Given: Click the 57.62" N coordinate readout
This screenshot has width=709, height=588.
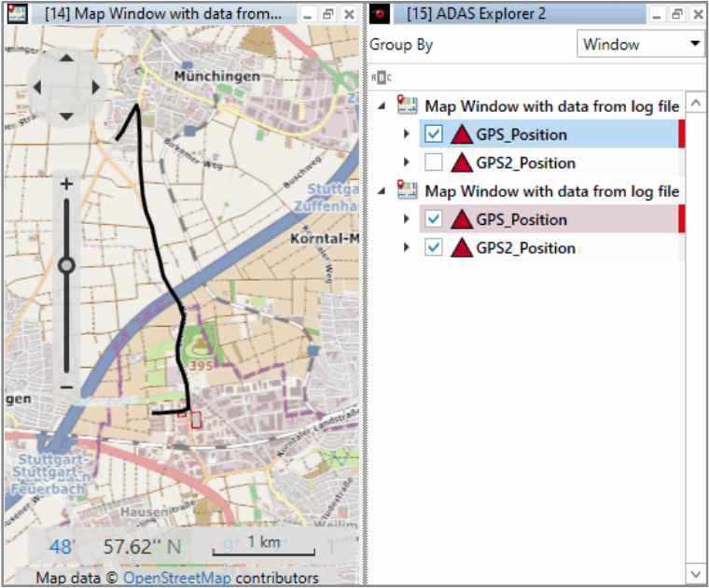Looking at the screenshot, I should [142, 547].
